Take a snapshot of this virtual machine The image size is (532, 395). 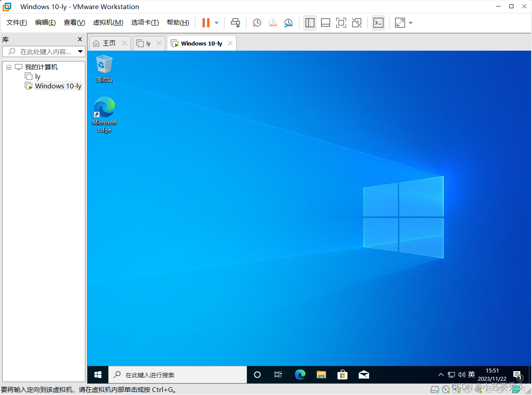(256, 23)
